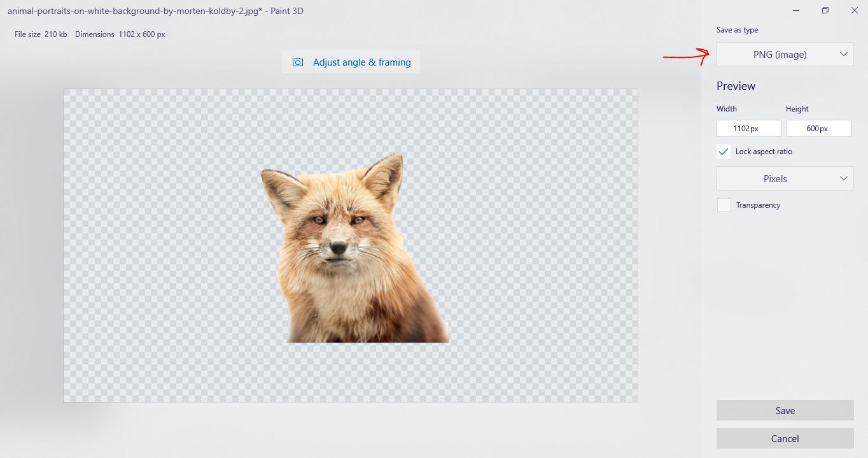The image size is (868, 458).
Task: Open the measurement units dropdown showing Pixels
Action: click(x=785, y=178)
